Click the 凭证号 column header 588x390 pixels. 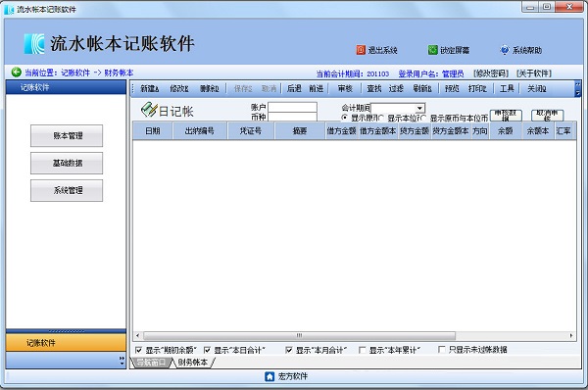[251, 131]
